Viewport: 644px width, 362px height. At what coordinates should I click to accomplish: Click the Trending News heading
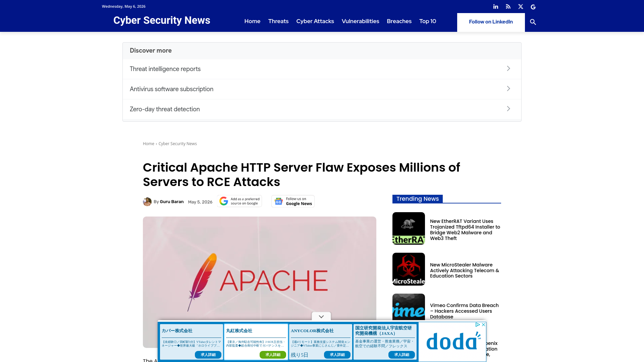click(418, 199)
